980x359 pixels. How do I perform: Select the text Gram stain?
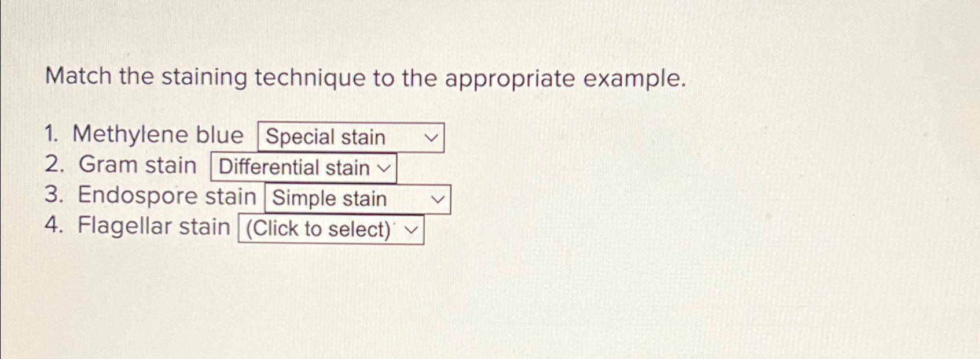click(138, 166)
